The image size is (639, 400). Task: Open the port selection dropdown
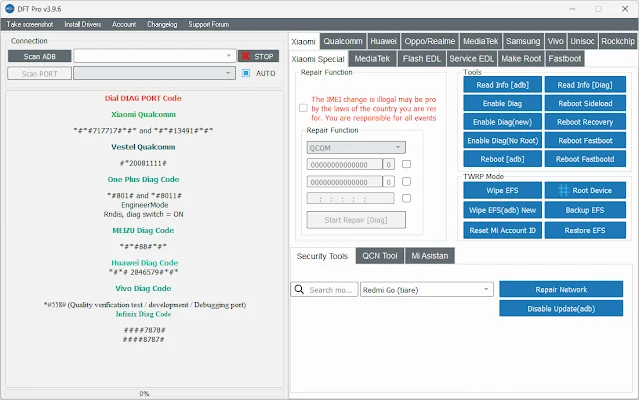(x=154, y=73)
